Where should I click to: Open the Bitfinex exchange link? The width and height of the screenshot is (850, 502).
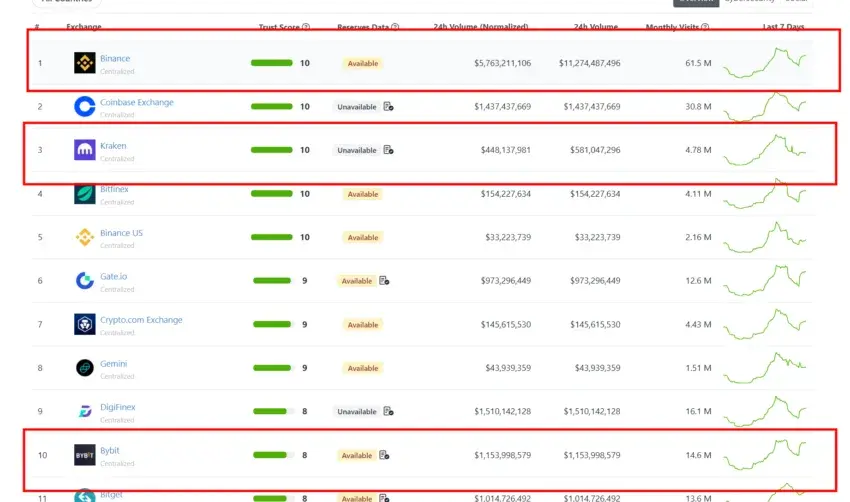(114, 189)
